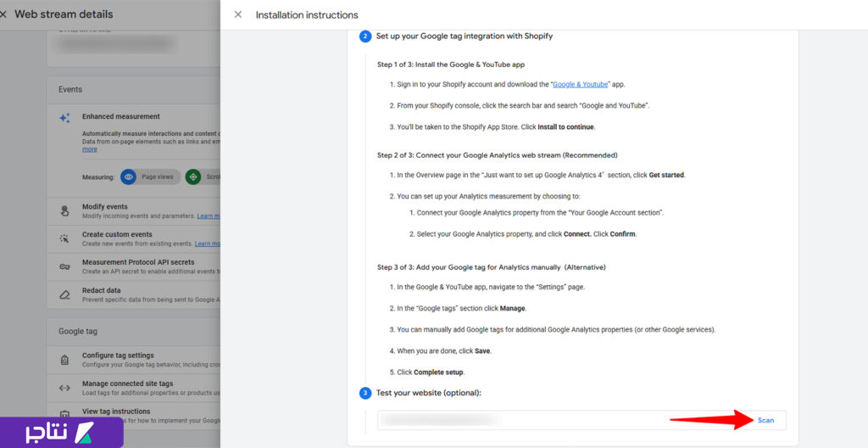The image size is (868, 448).
Task: Open Configure tag settings row
Action: click(x=133, y=360)
